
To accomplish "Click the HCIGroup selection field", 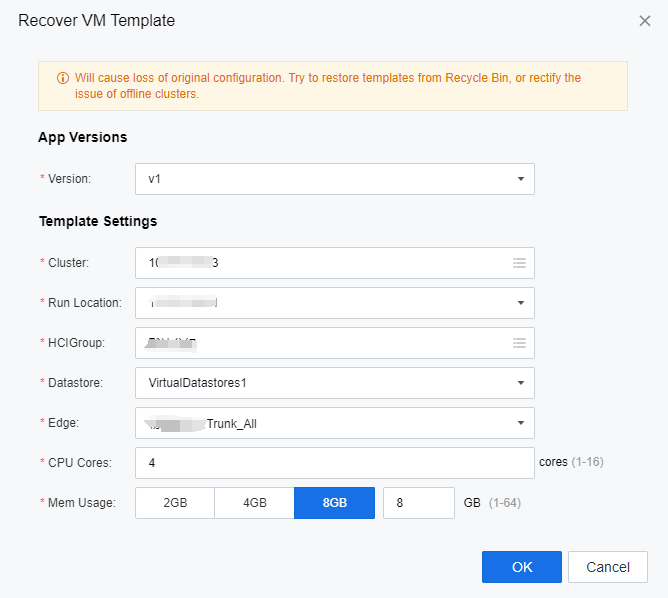I will coord(320,343).
